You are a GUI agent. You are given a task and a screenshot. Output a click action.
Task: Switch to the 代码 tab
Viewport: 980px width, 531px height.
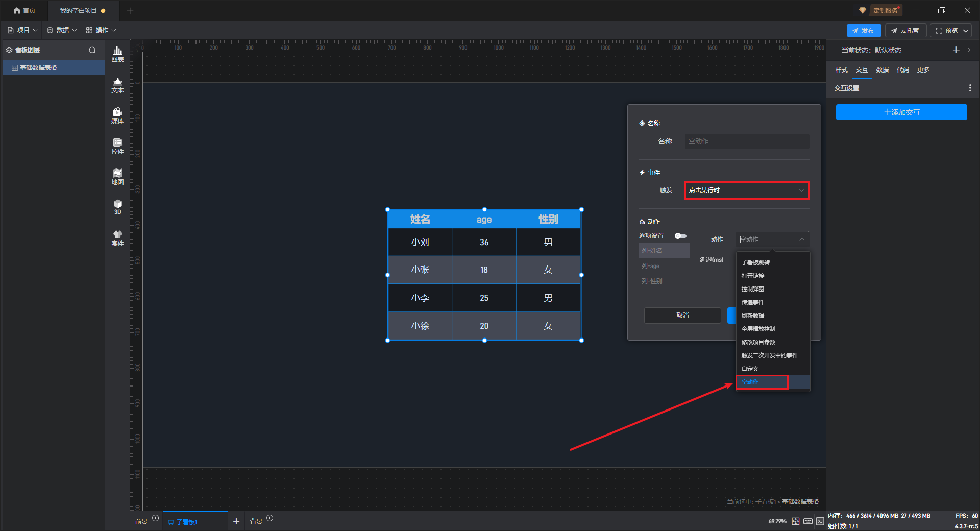902,70
